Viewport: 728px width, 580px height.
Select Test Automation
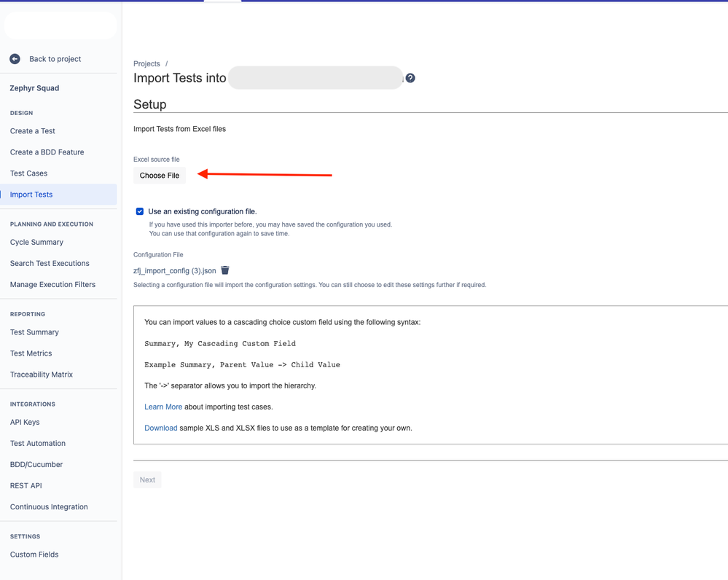[x=38, y=444]
